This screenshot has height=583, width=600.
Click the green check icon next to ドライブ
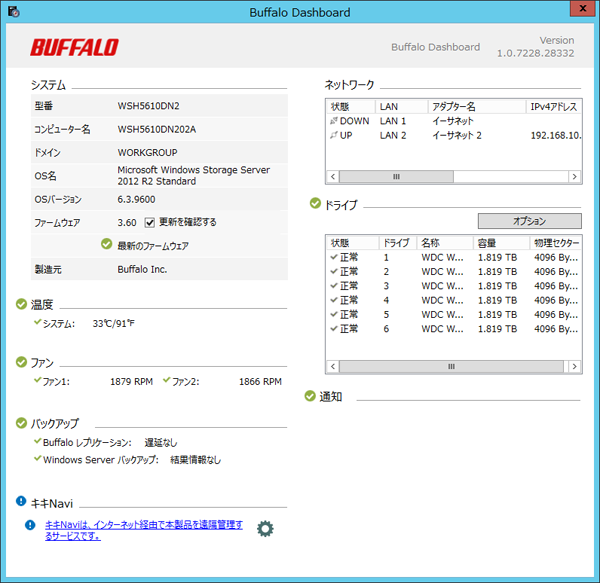coord(315,204)
